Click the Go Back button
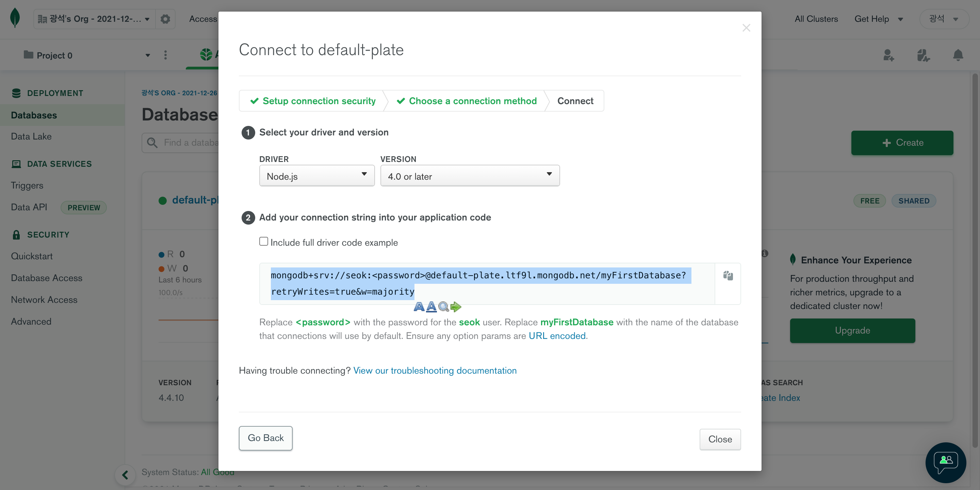This screenshot has height=490, width=980. click(265, 438)
